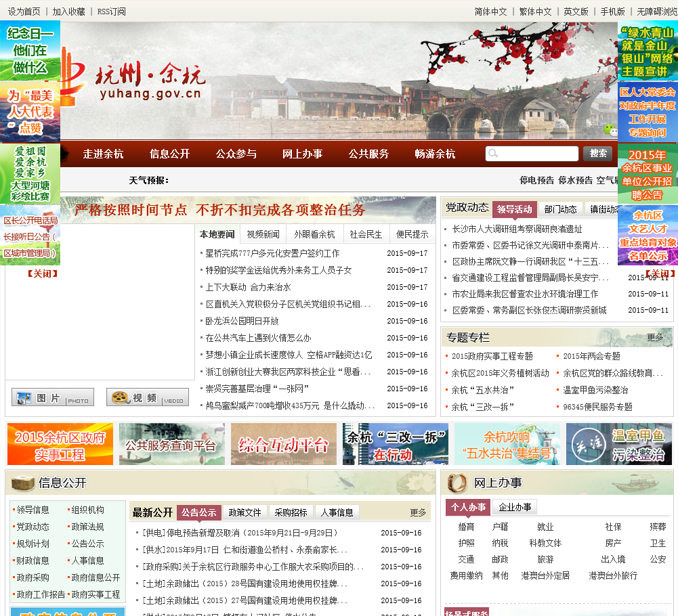678x616 pixels.
Task: Open 政府工作报告 in 信息公开 list
Action: [41, 595]
